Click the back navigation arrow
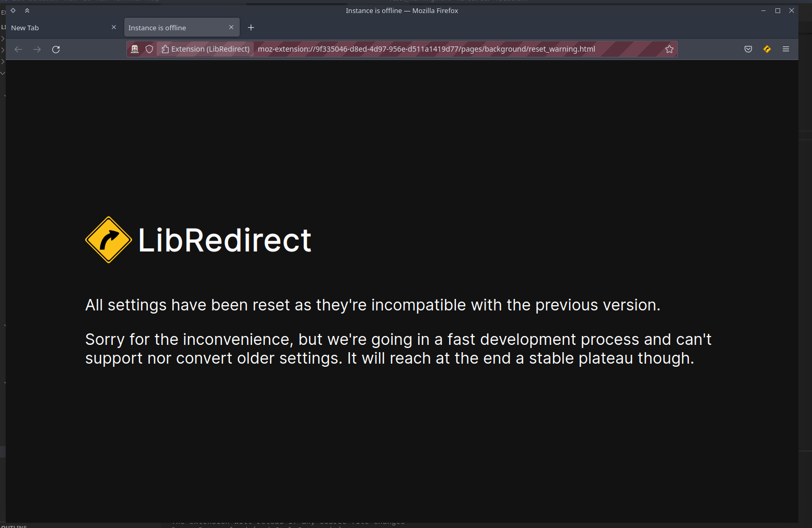Image resolution: width=812 pixels, height=528 pixels. (18, 49)
